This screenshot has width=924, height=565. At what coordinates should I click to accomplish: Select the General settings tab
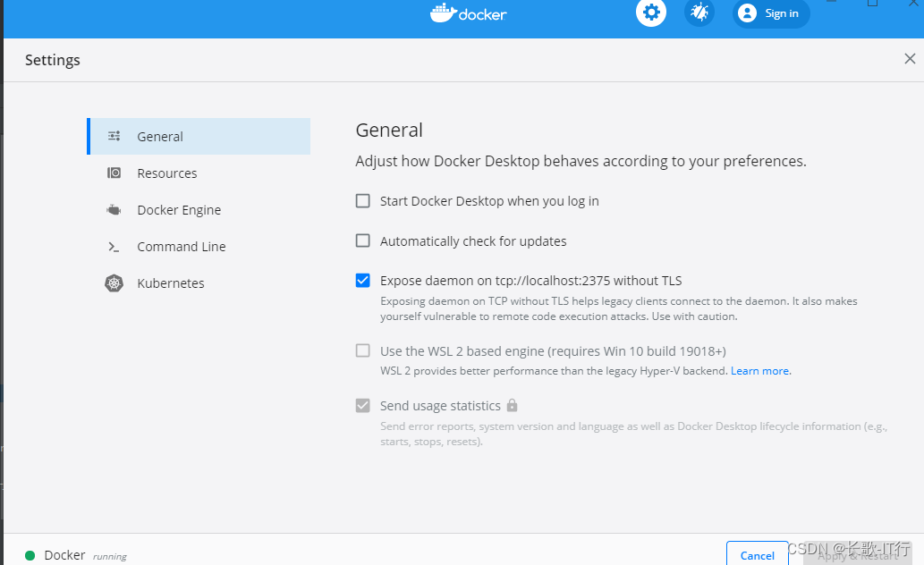199,136
